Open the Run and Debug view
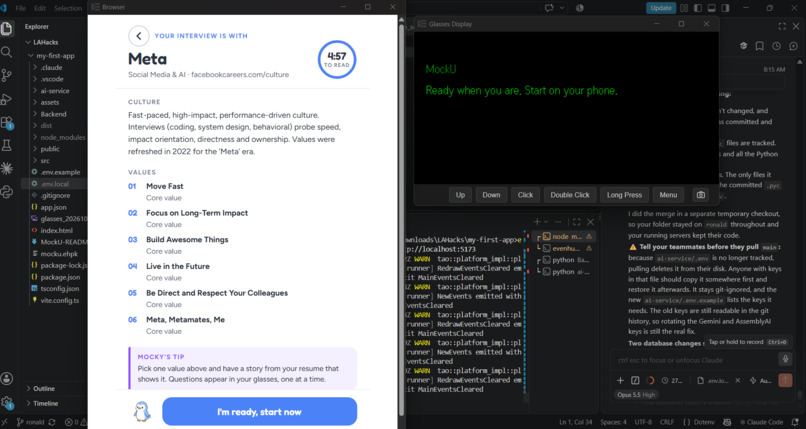The height and width of the screenshot is (429, 806). [6, 99]
